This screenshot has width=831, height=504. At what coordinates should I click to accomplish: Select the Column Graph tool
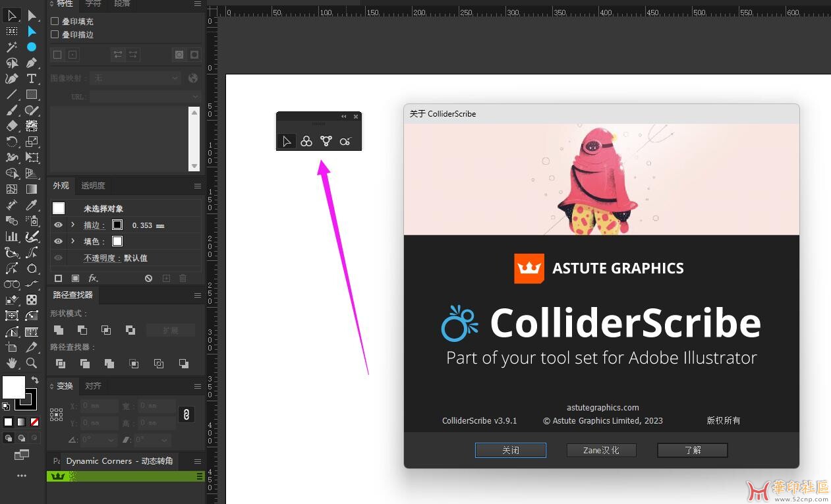12,237
